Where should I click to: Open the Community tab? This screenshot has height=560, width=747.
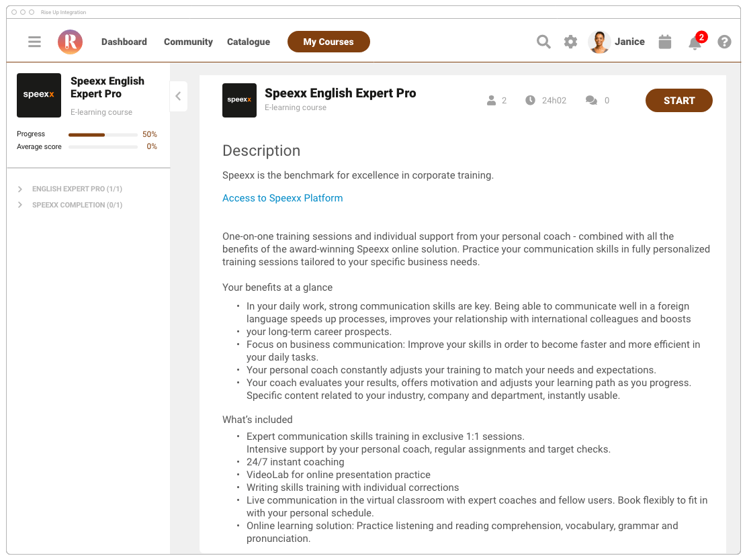[188, 42]
